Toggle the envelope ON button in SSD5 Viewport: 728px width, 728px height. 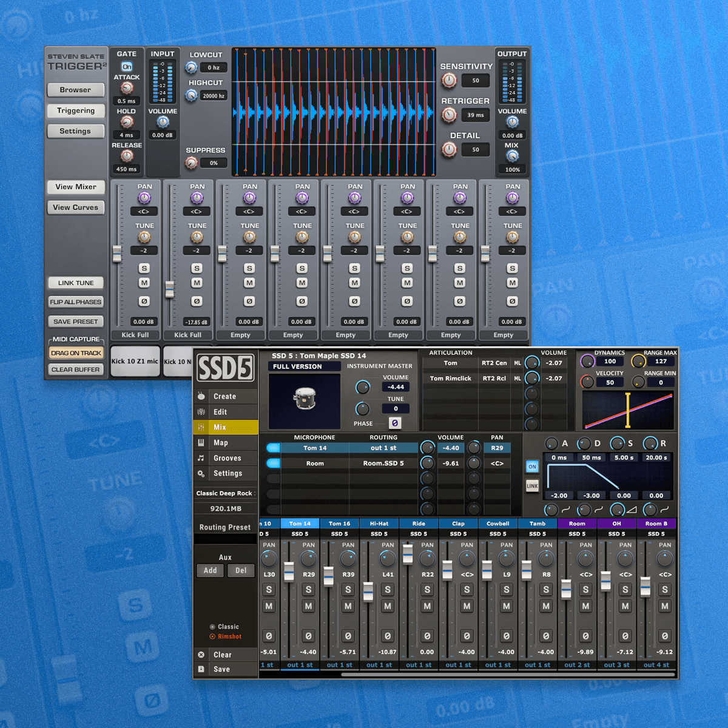(532, 467)
